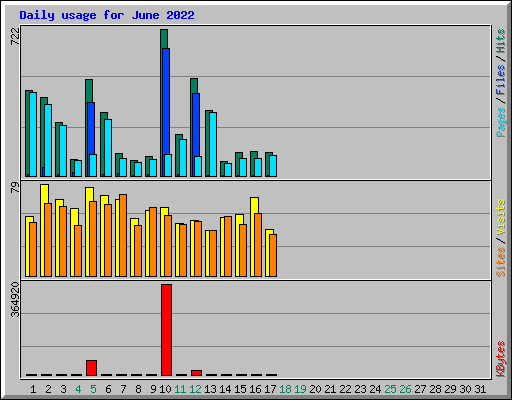512x400 pixels.
Task: Click the cyan pages bar for day 13
Action: pos(213,144)
